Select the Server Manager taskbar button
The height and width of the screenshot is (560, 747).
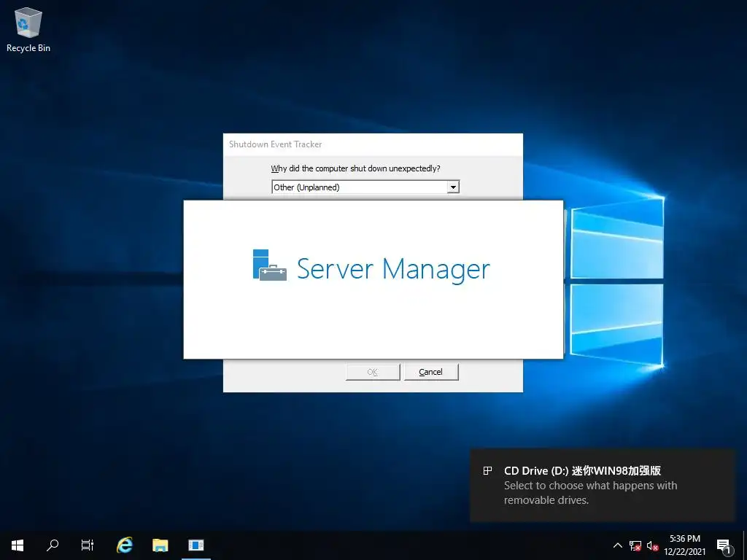pos(196,545)
